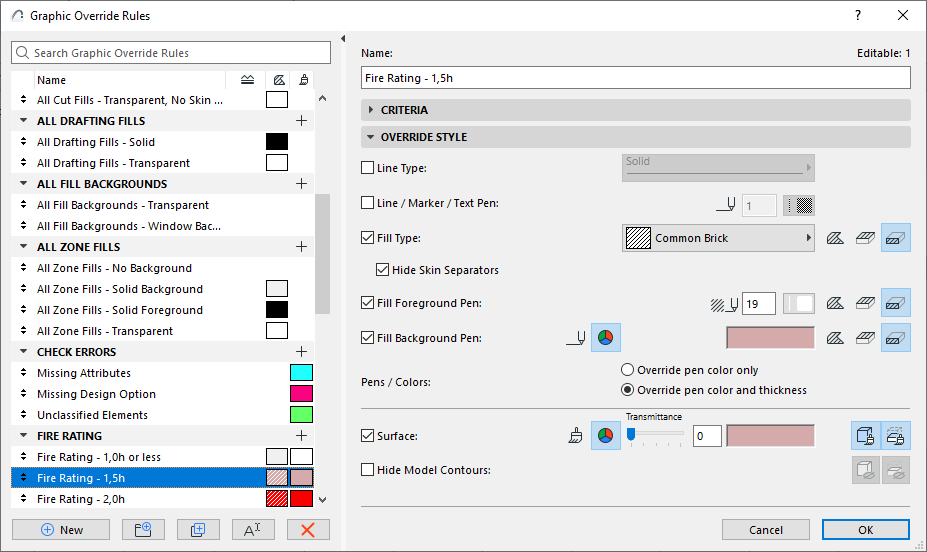Click first Hide Model Contours icon
The height and width of the screenshot is (552, 927).
click(866, 470)
